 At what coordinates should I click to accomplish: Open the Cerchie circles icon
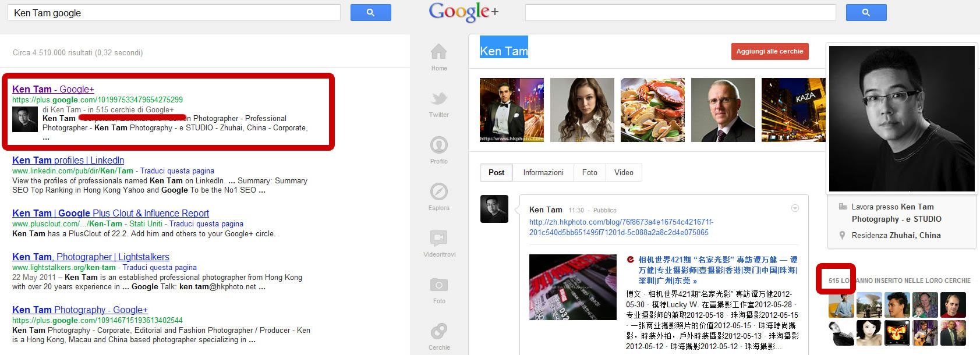coord(438,332)
